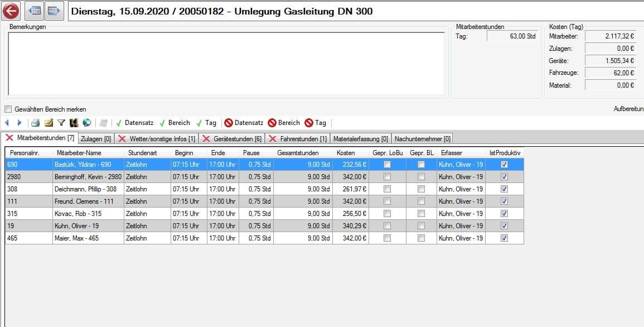
Task: Uncheck 'IstProduktiv' for Maier, Max
Action: [x=504, y=238]
